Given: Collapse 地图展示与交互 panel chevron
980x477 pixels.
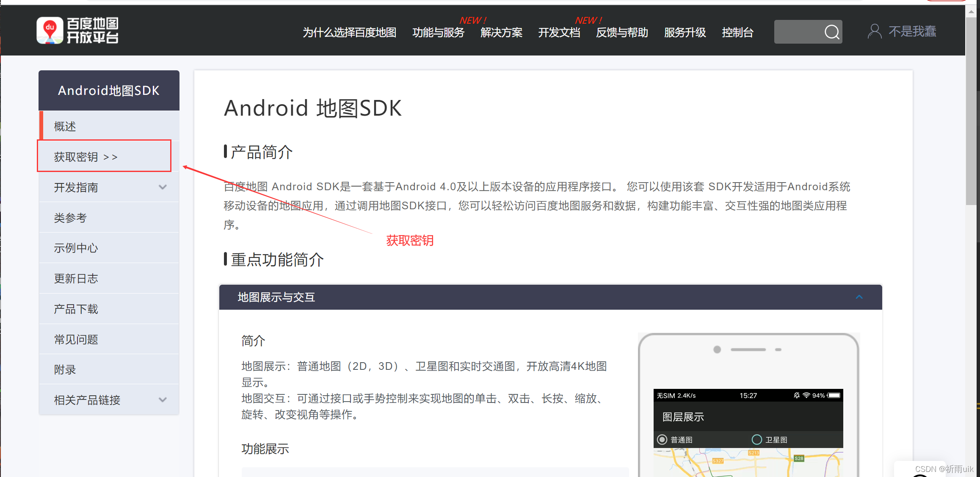Looking at the screenshot, I should pos(859,297).
